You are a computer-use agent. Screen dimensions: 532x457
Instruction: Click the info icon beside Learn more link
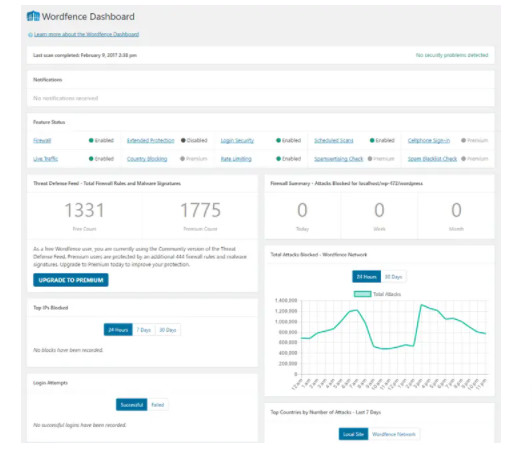tap(30, 35)
